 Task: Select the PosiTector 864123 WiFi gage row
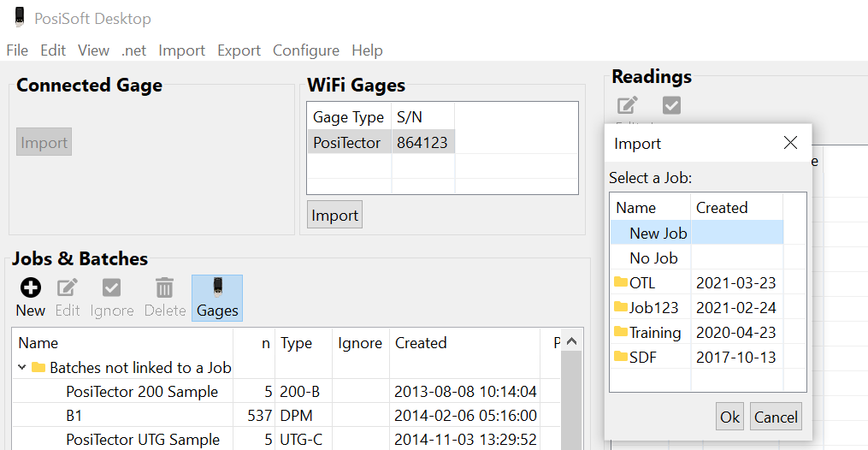click(x=380, y=143)
